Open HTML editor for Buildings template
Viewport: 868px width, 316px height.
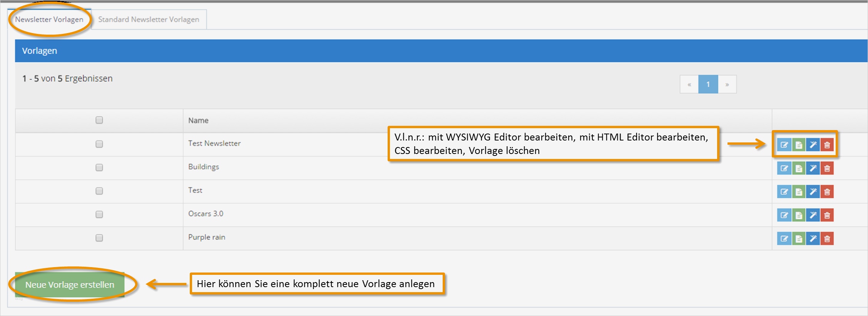(x=798, y=168)
